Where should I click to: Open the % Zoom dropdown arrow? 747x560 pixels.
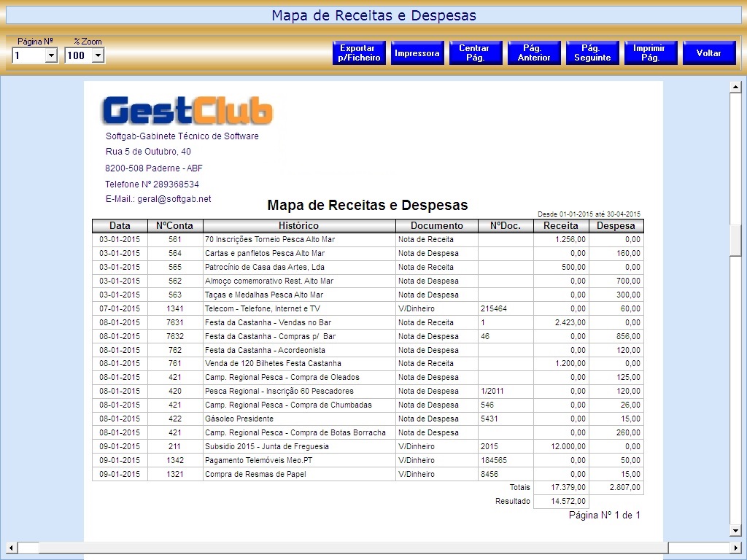coord(98,55)
